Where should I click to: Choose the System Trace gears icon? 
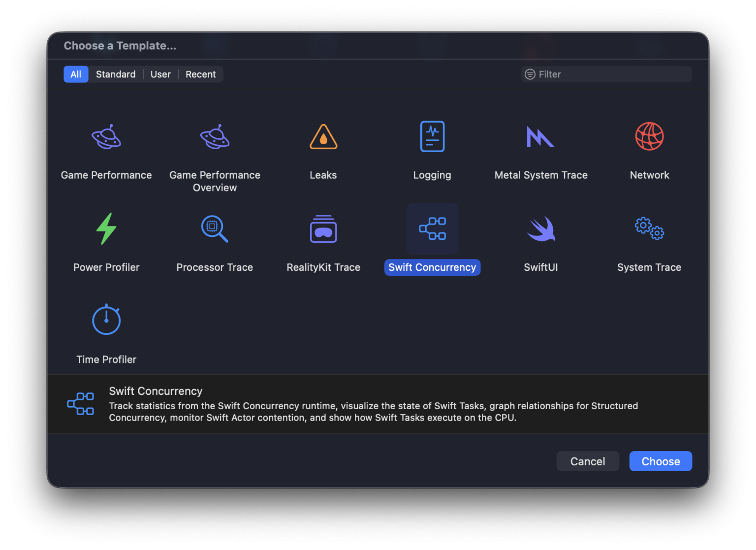(x=649, y=228)
